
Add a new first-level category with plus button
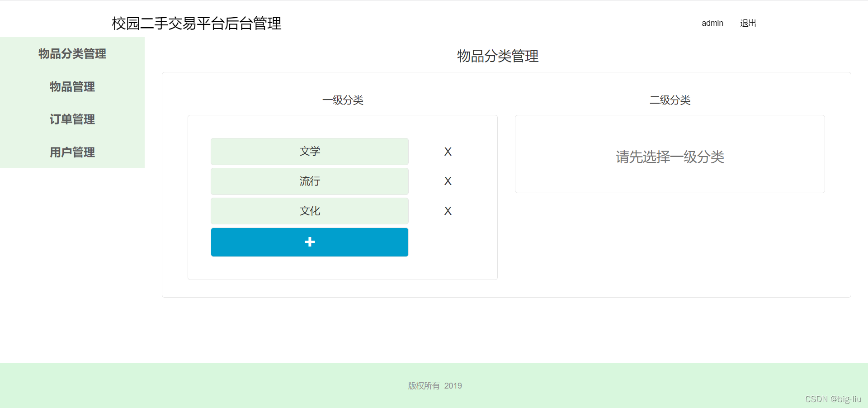[x=310, y=242]
